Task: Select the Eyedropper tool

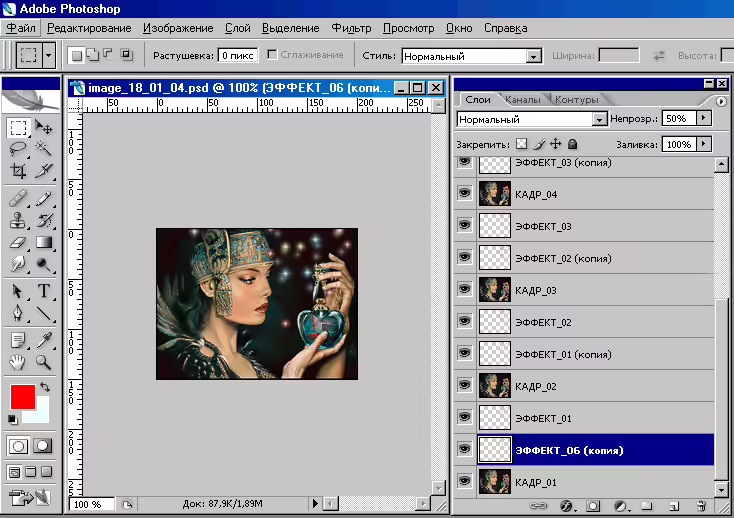Action: click(x=44, y=340)
